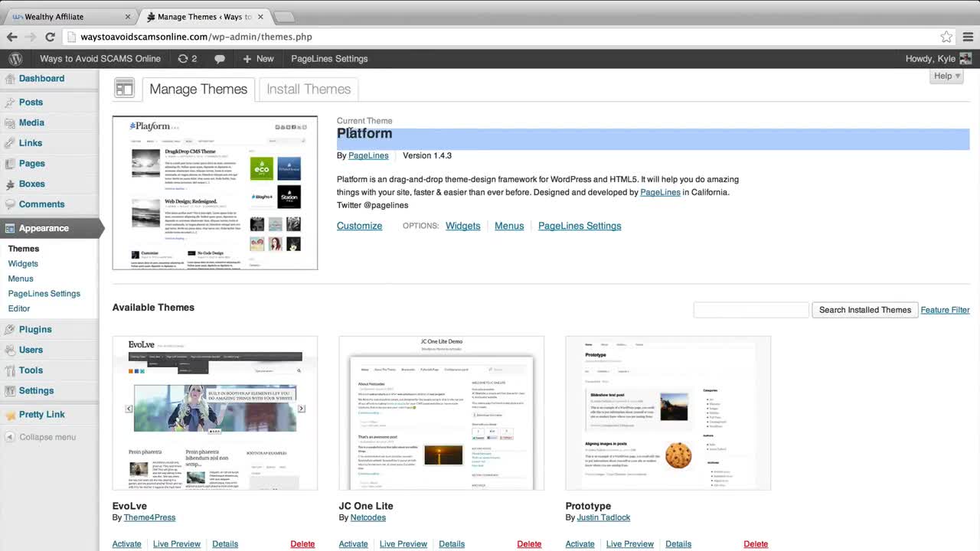Switch to the Install Themes tab
The height and width of the screenshot is (551, 980).
(309, 89)
